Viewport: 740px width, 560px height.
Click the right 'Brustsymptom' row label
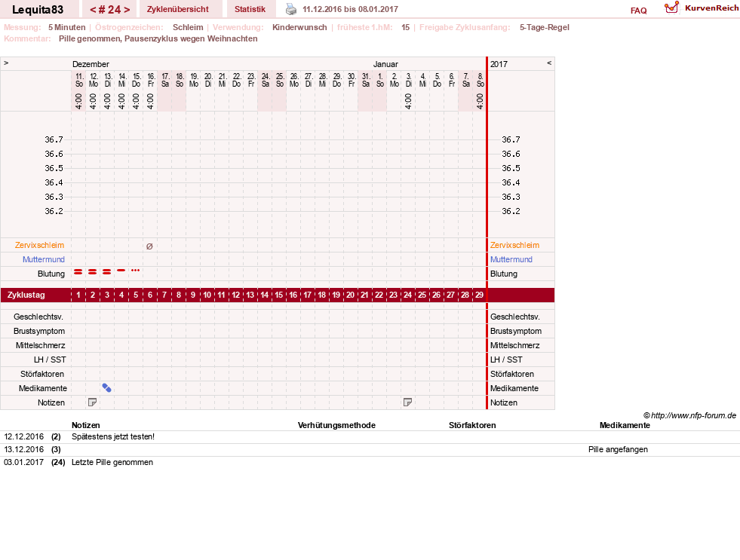point(516,331)
